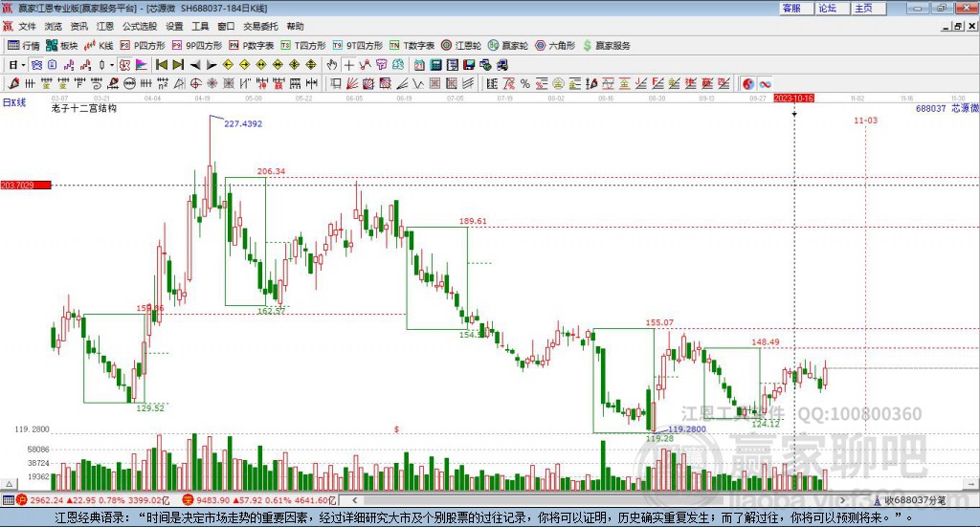This screenshot has width=980, height=527.
Task: Open the T数字表 number table
Action: point(412,46)
